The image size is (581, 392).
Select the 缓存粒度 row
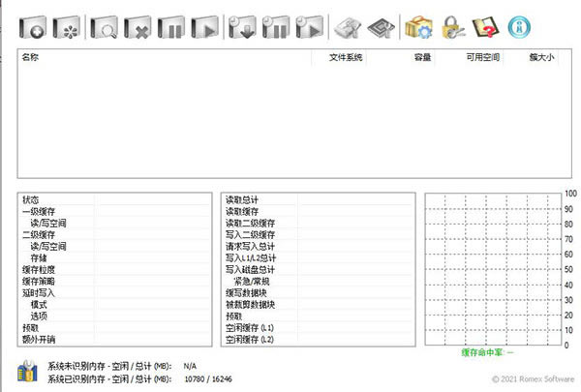[x=114, y=269]
